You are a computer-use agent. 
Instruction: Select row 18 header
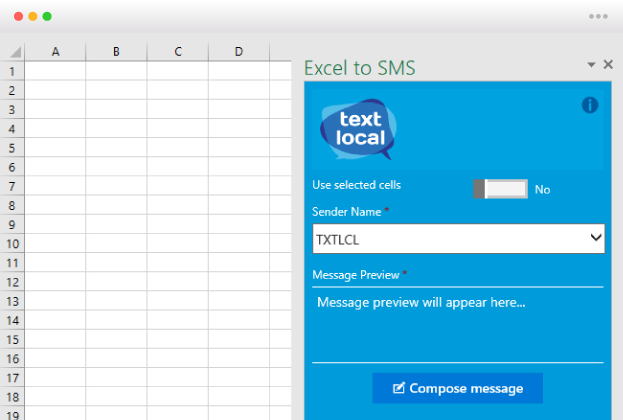click(x=12, y=397)
